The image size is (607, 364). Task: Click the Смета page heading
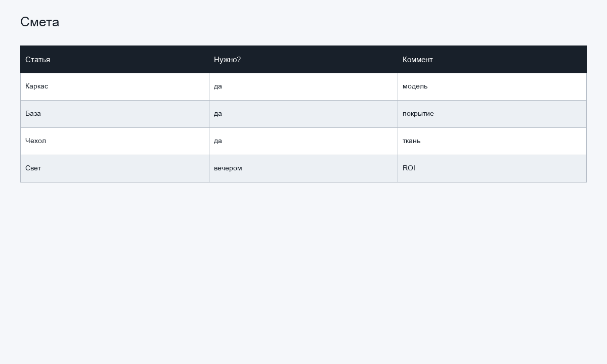39,22
